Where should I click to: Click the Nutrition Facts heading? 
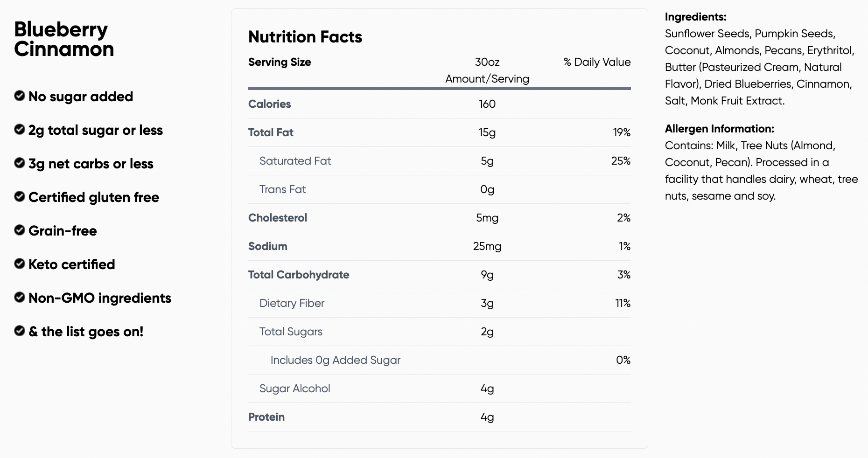305,37
